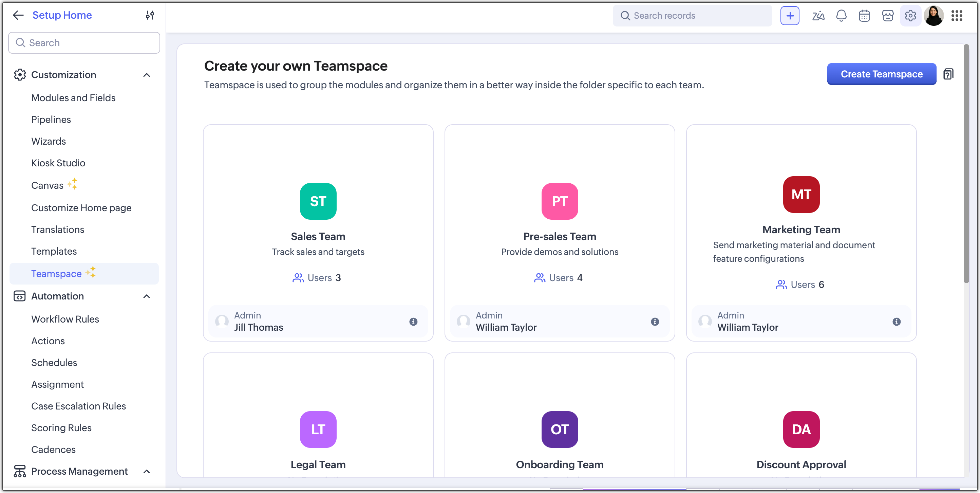Click the user profile avatar
The image size is (980, 493).
[x=934, y=16]
